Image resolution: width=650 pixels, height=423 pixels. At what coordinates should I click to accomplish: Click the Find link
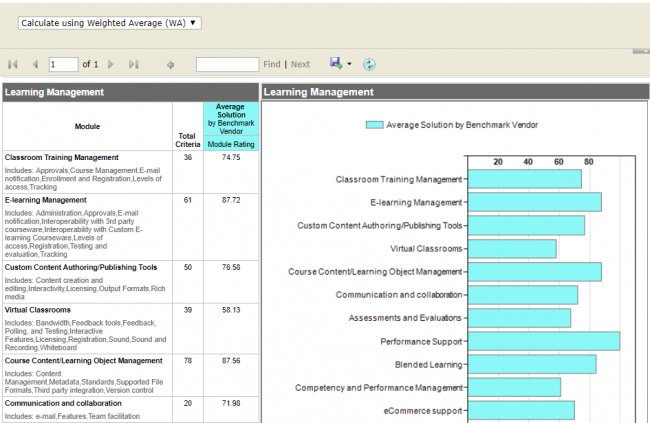tap(272, 64)
